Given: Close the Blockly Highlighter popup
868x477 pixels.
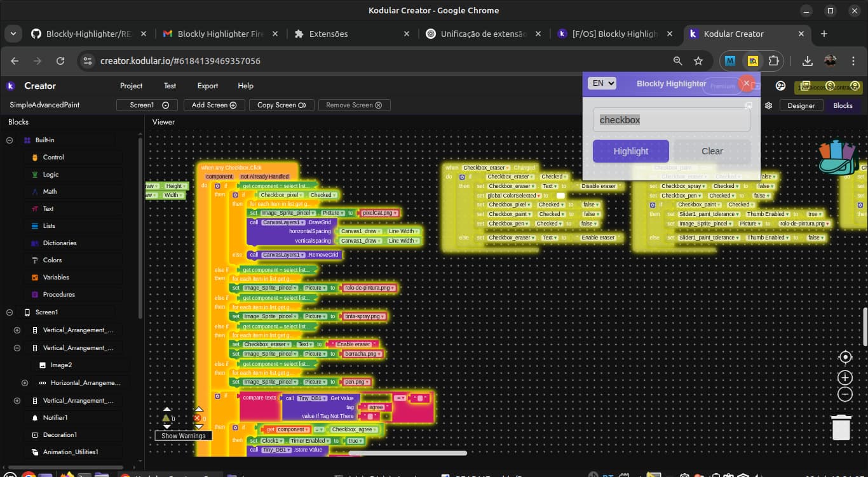Looking at the screenshot, I should (747, 83).
